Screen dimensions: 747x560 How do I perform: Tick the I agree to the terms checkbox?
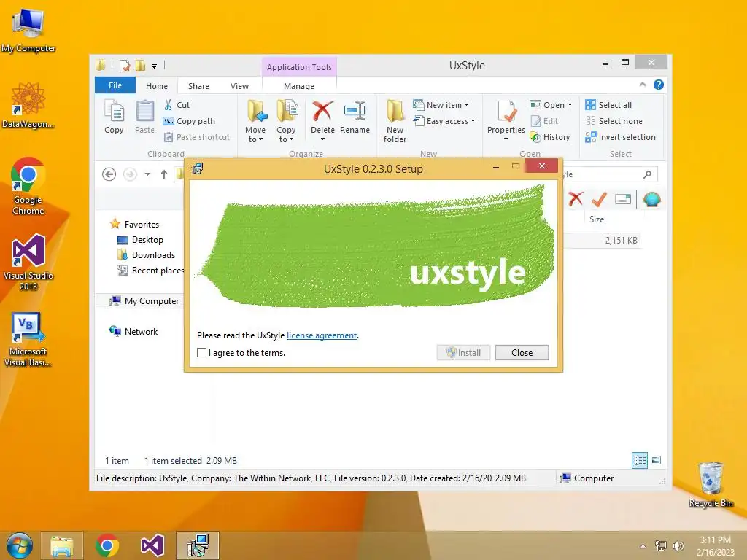tap(201, 352)
